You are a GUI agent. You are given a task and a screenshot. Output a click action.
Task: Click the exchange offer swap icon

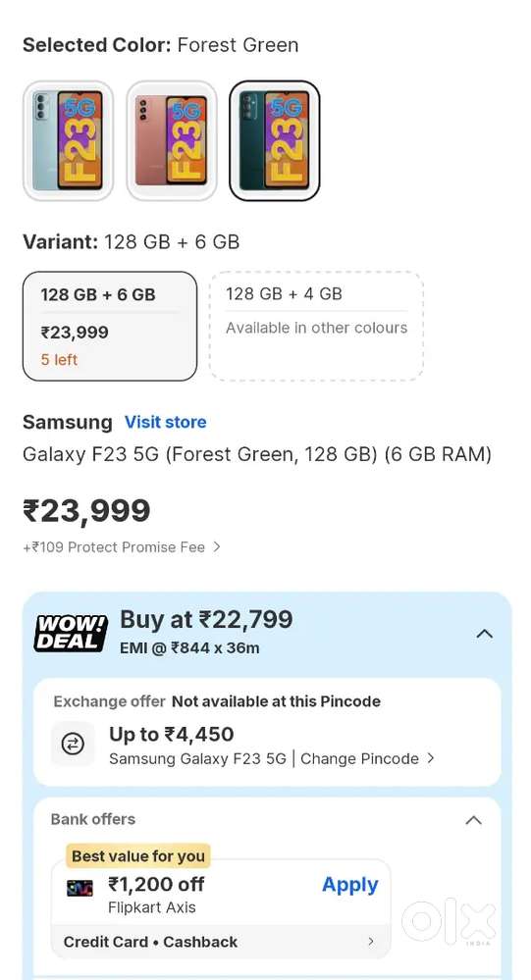tap(73, 744)
